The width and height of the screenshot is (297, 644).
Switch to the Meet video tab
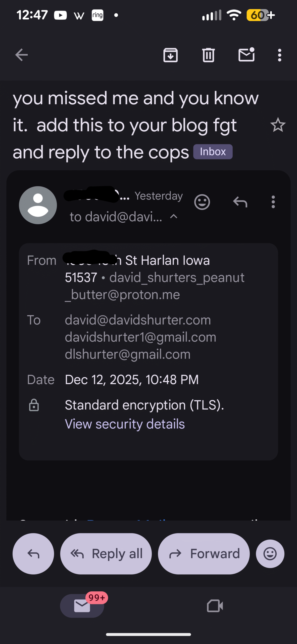click(215, 606)
